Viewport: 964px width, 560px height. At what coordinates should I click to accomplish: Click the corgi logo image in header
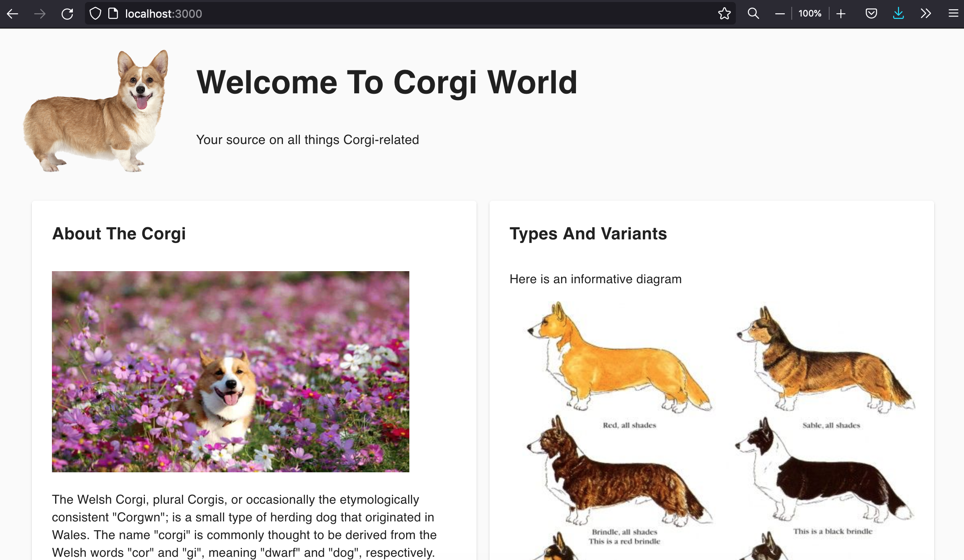pyautogui.click(x=96, y=111)
